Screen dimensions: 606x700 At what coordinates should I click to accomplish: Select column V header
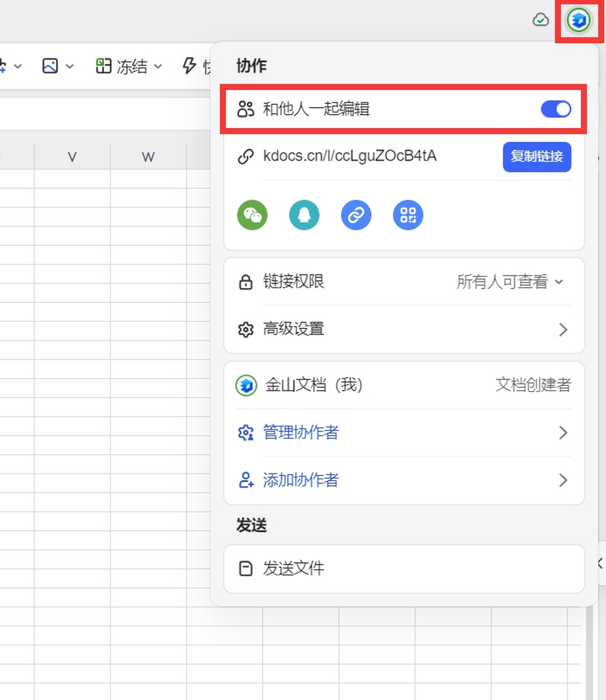[x=72, y=157]
